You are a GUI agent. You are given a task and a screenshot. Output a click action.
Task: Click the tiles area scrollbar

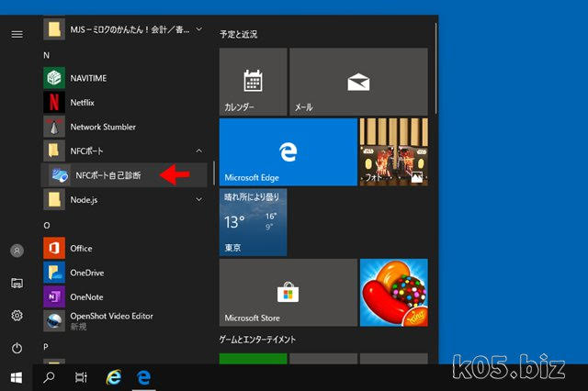435,68
